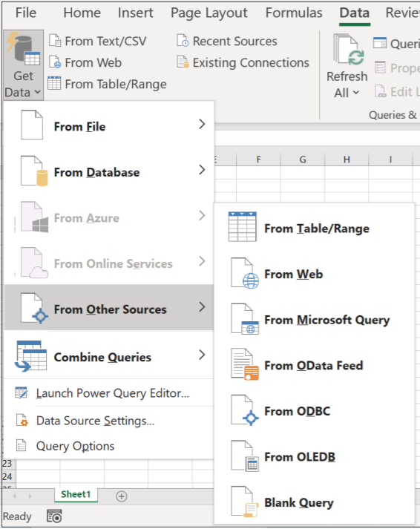420x529 pixels.
Task: Click the From File page icon
Action: point(32,125)
